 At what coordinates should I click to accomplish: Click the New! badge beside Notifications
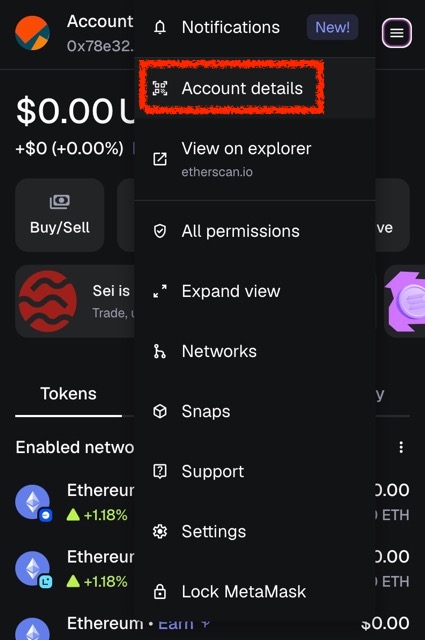(x=332, y=27)
